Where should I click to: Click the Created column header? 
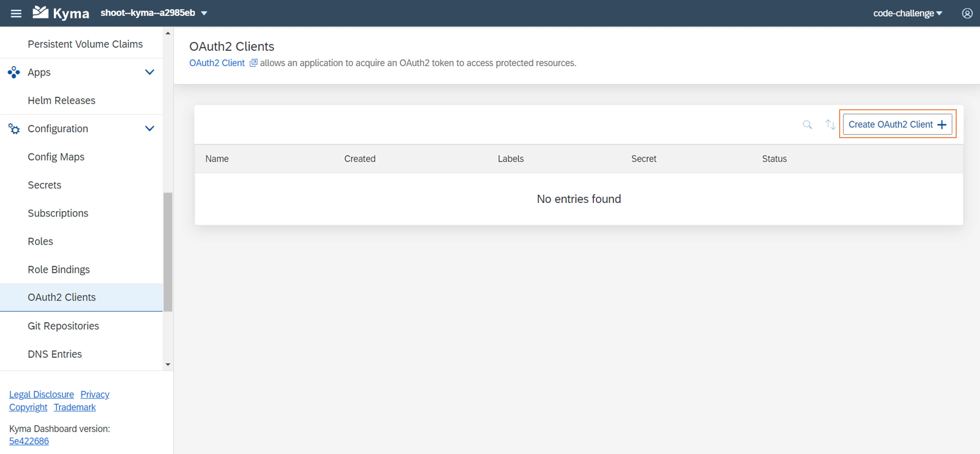(359, 158)
